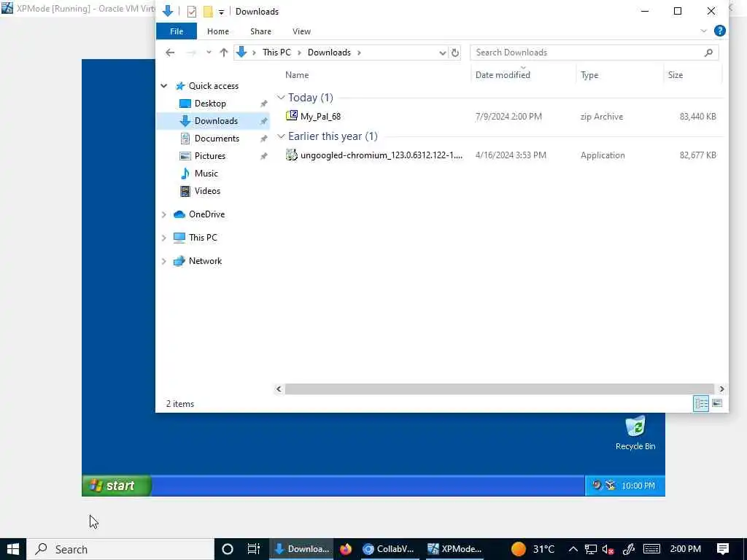This screenshot has height=560, width=747.
Task: Open Help with the blue question icon
Action: coord(720,31)
